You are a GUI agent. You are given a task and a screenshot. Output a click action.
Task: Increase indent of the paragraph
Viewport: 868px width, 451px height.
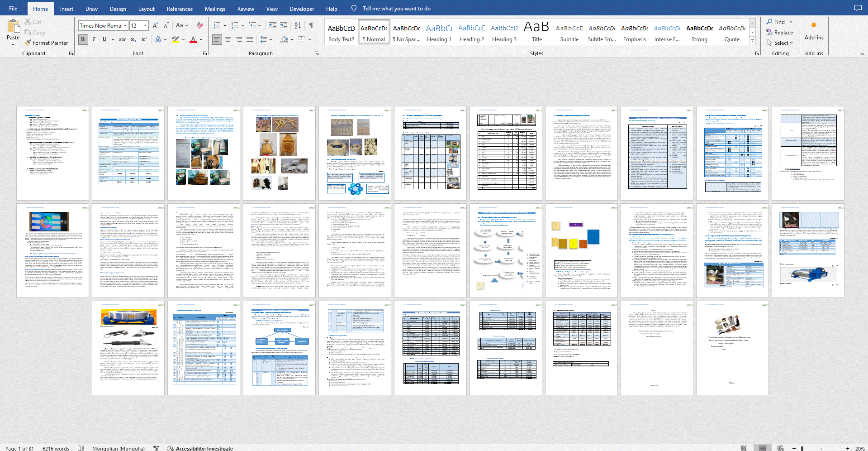click(x=284, y=25)
